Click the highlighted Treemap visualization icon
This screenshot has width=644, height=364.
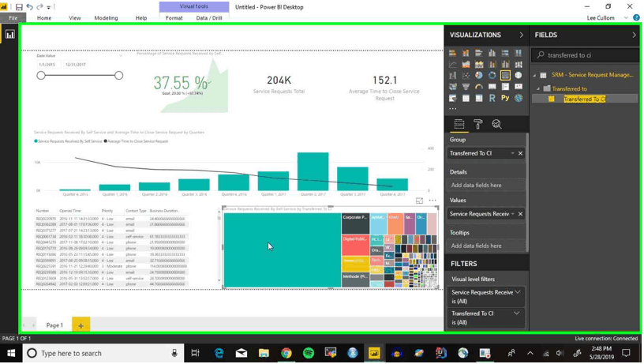pos(505,76)
